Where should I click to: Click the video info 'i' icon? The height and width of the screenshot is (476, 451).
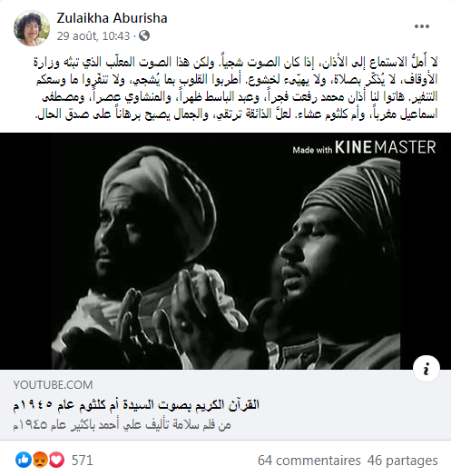426,368
